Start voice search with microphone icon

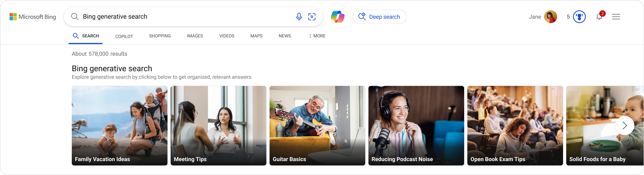299,17
